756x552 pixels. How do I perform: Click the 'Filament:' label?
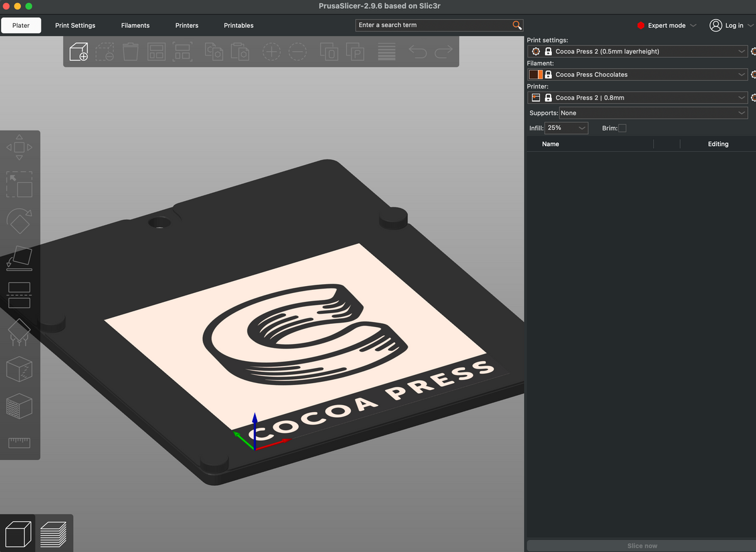point(540,63)
